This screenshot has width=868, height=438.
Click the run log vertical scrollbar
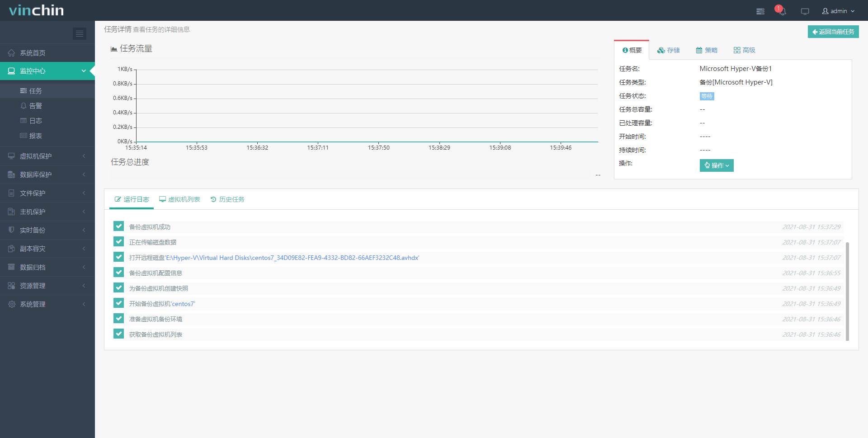pos(847,291)
